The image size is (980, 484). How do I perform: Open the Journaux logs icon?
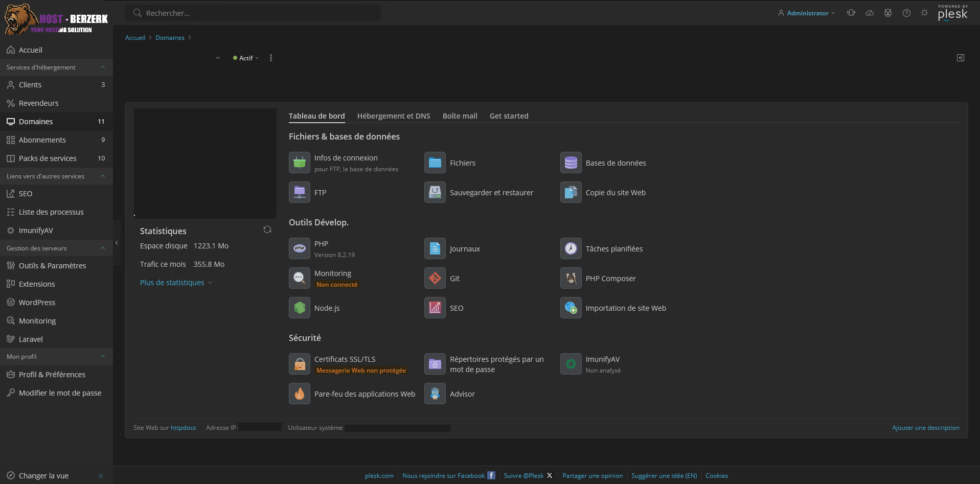(435, 249)
